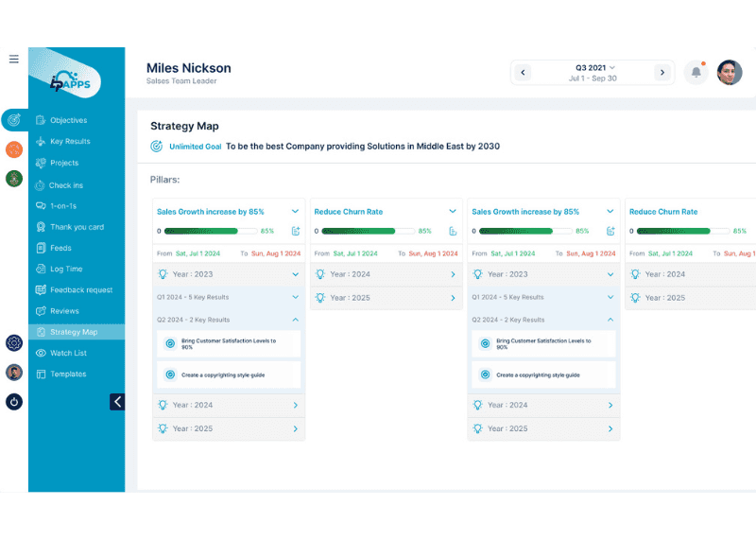The image size is (756, 540).
Task: Open the hamburger menu icon
Action: (14, 59)
